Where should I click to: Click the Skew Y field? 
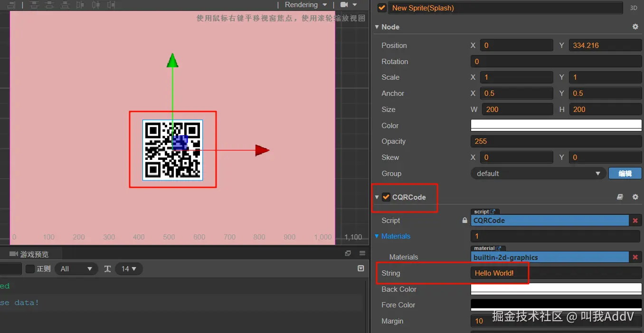coord(606,157)
